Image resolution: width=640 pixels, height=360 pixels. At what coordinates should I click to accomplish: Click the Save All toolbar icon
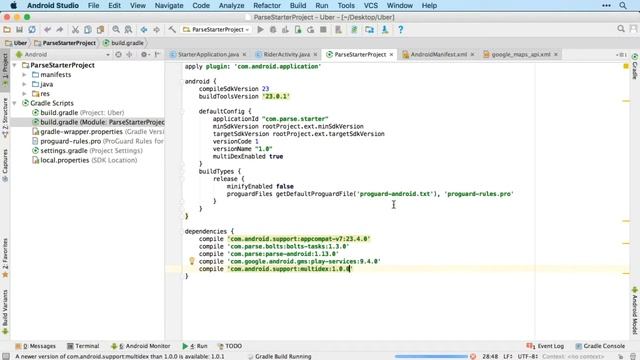pos(19,29)
